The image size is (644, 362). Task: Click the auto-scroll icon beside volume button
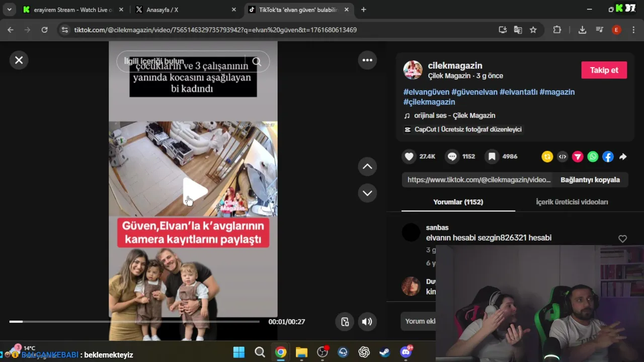pyautogui.click(x=345, y=322)
